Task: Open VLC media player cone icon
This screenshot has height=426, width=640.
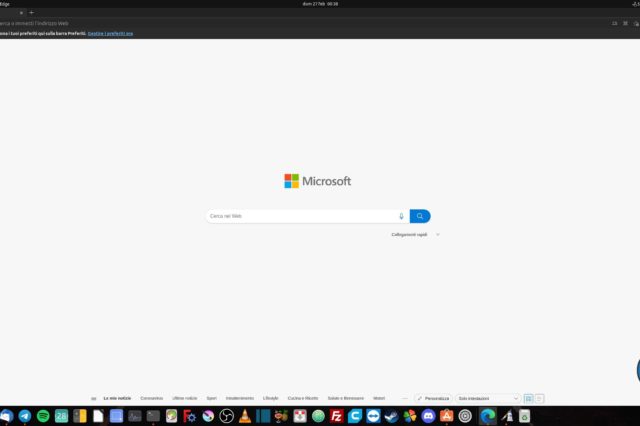Action: coord(244,416)
